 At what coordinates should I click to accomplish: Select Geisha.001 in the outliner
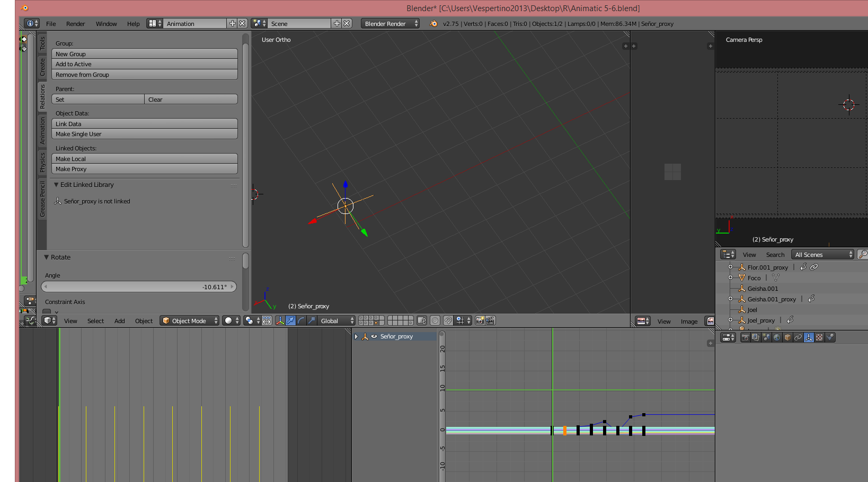pyautogui.click(x=763, y=289)
